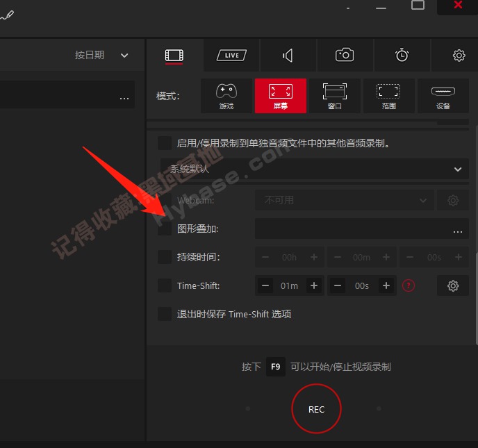
Task: Open the Webcam 不可用 dropdown
Action: [345, 200]
